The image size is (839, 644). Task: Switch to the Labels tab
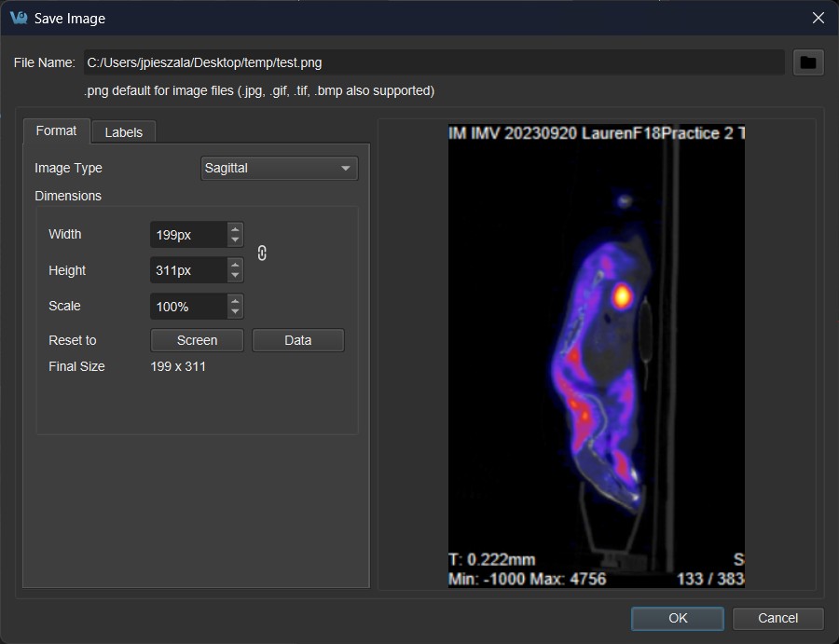tap(123, 132)
